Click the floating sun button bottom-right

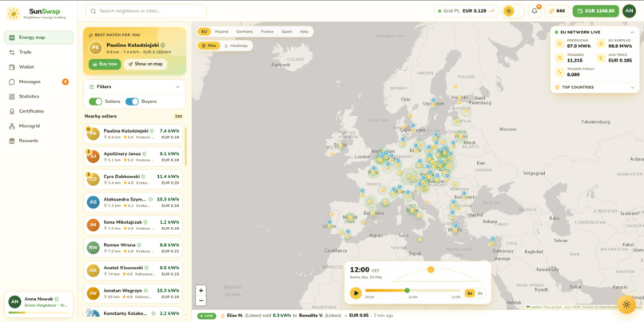pyautogui.click(x=626, y=304)
